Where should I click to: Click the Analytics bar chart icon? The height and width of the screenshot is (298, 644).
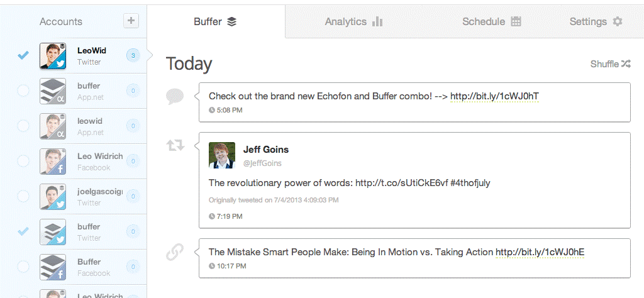pyautogui.click(x=377, y=21)
